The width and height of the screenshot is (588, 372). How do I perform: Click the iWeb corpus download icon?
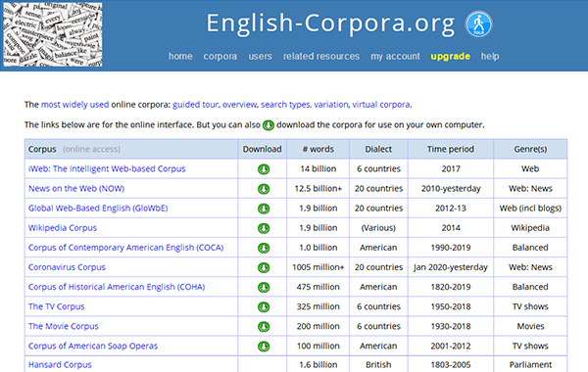264,169
